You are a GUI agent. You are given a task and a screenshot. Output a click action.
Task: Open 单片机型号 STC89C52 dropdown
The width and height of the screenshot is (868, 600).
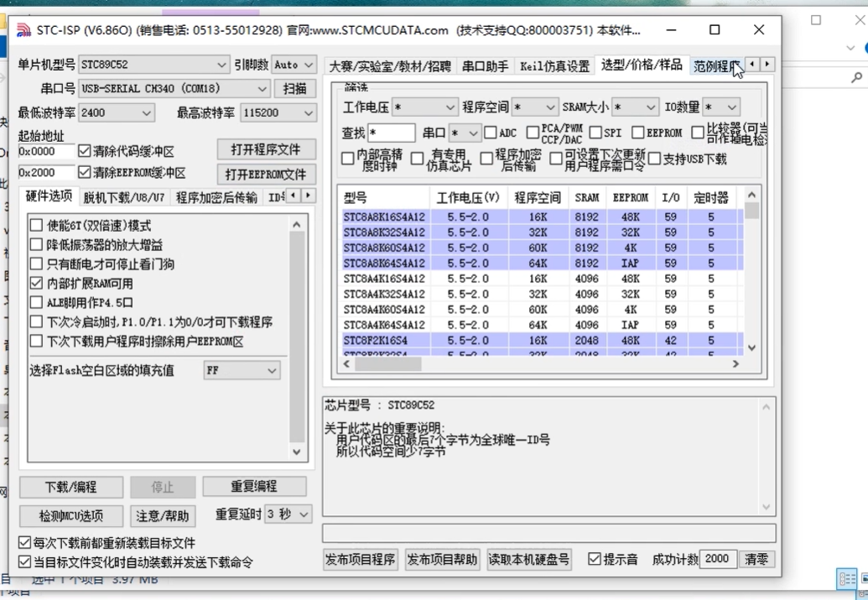pyautogui.click(x=154, y=65)
